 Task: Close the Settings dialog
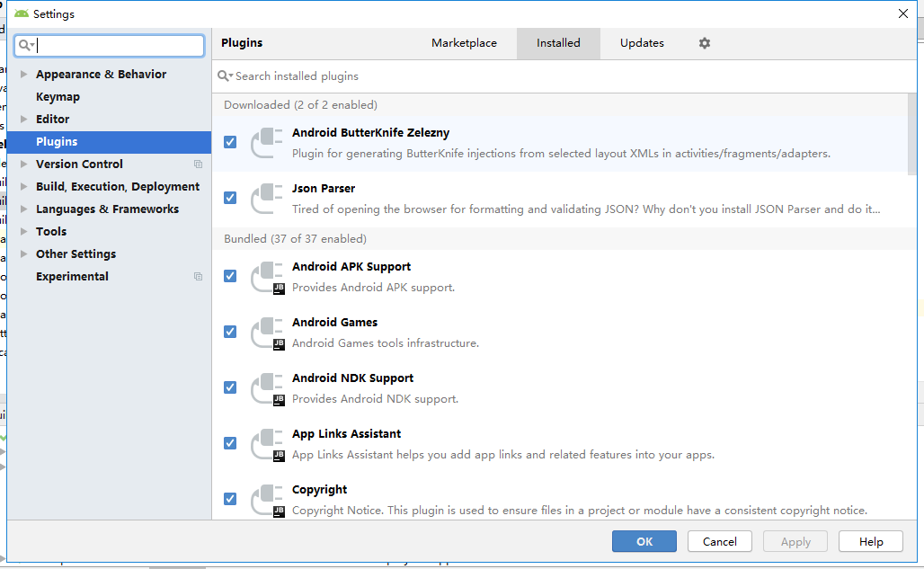click(902, 13)
